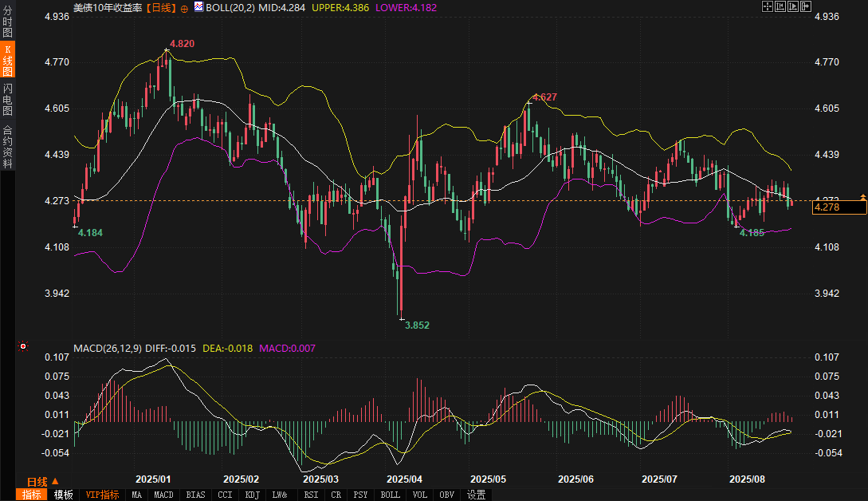Screen dimensions: 868x501
Task: Select the VOL indicator button
Action: (419, 495)
